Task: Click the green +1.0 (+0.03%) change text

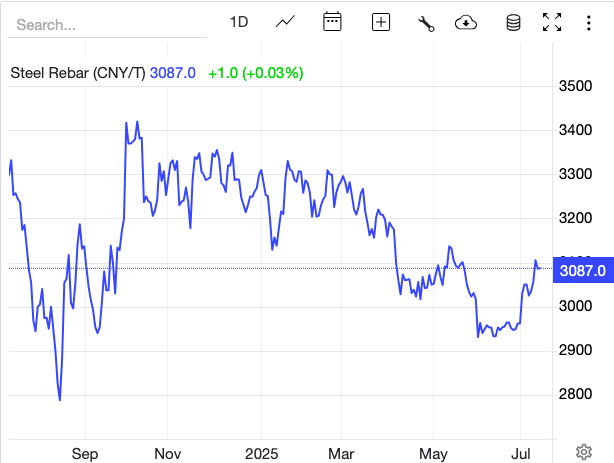Action: [x=255, y=73]
